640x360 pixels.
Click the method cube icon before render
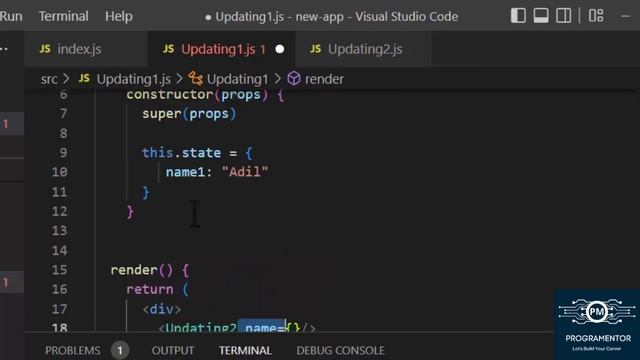point(294,78)
